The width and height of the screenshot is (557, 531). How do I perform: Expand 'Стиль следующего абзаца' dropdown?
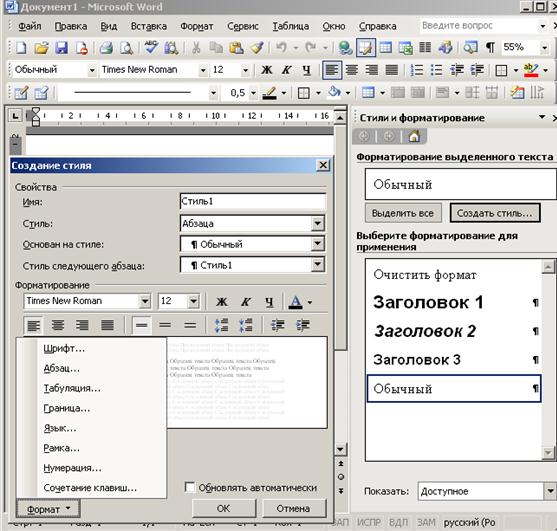click(318, 265)
